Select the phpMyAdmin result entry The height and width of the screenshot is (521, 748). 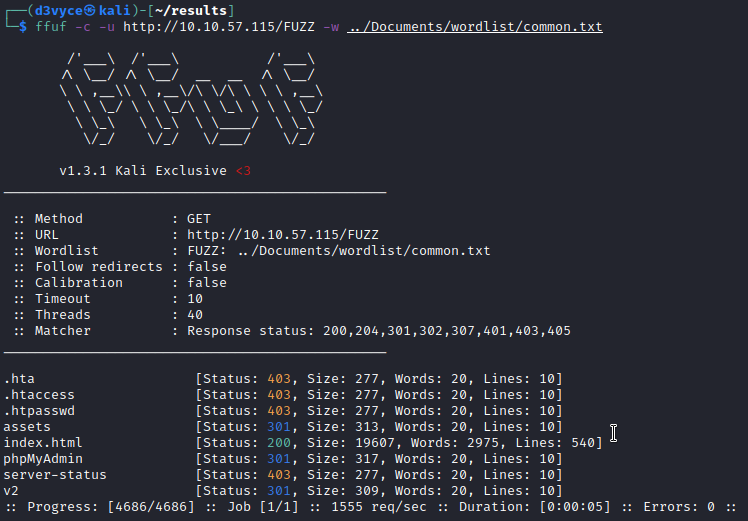click(x=43, y=459)
